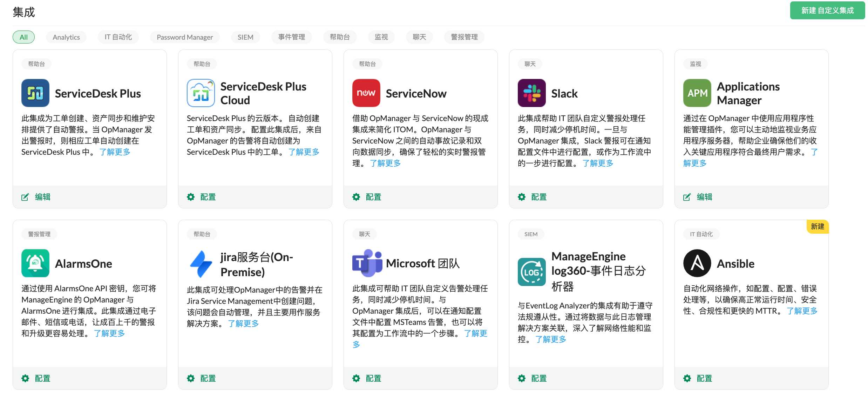Click the ManageEngine Log360 log icon

[x=531, y=272]
